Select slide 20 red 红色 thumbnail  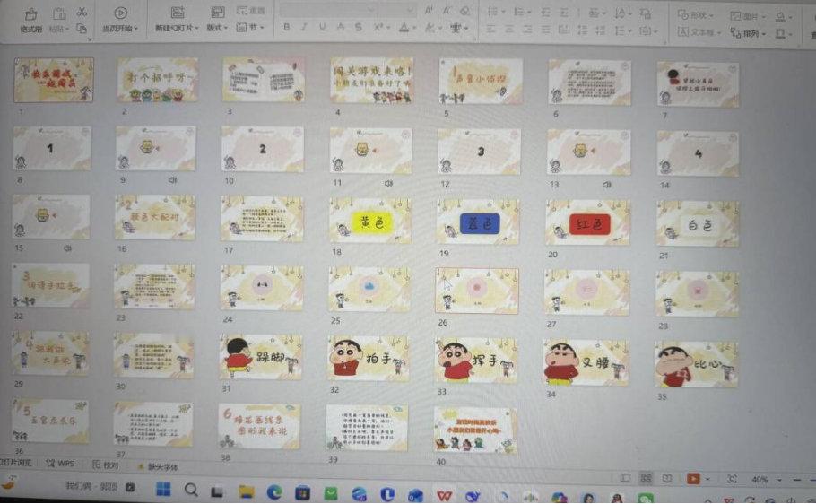(587, 222)
